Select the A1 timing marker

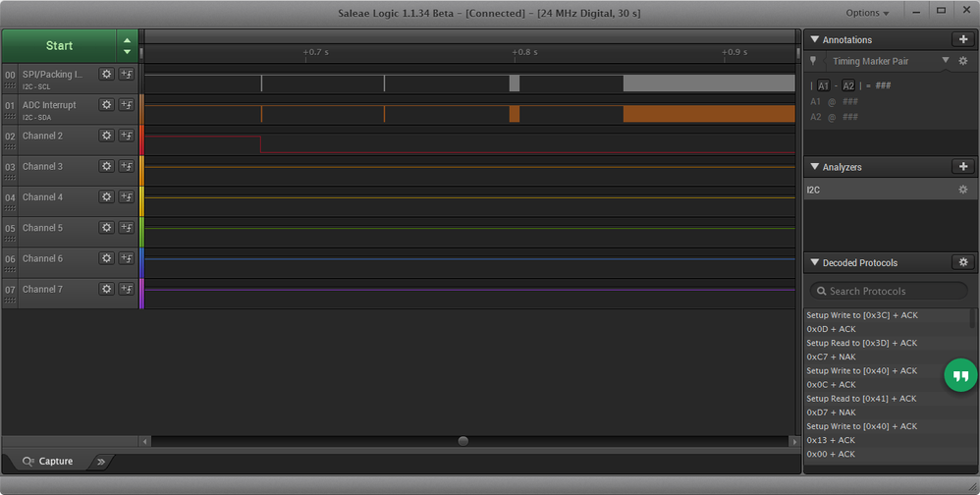coord(823,85)
